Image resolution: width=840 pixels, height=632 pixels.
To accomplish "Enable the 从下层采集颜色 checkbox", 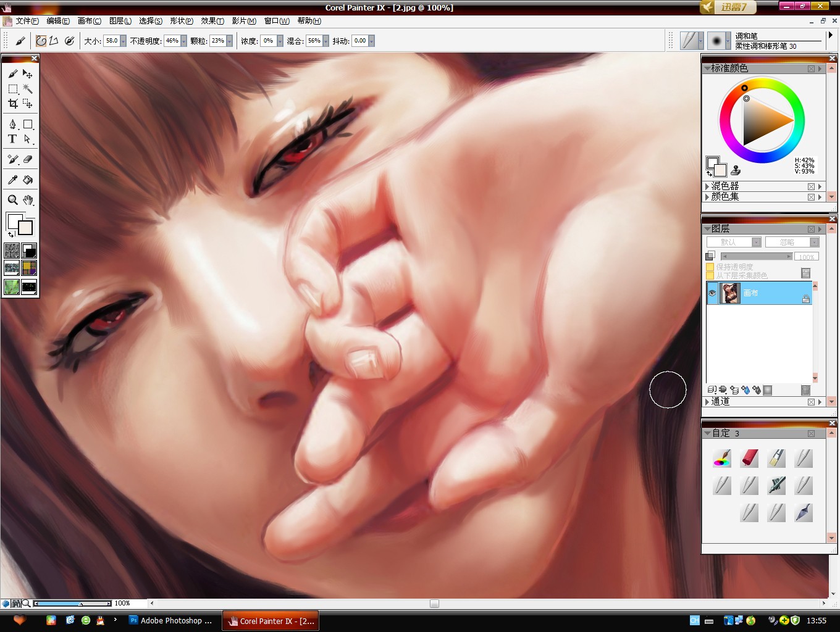I will click(710, 275).
